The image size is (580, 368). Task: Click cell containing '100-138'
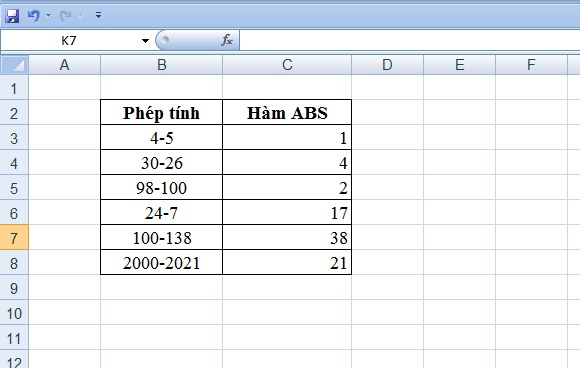point(161,237)
